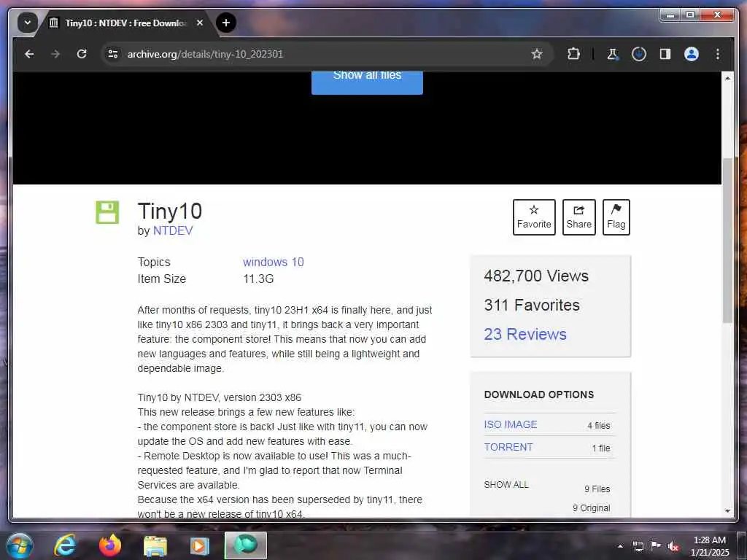Screen dimensions: 747x560
Task: Toggle the browser side panel
Action: [665, 54]
